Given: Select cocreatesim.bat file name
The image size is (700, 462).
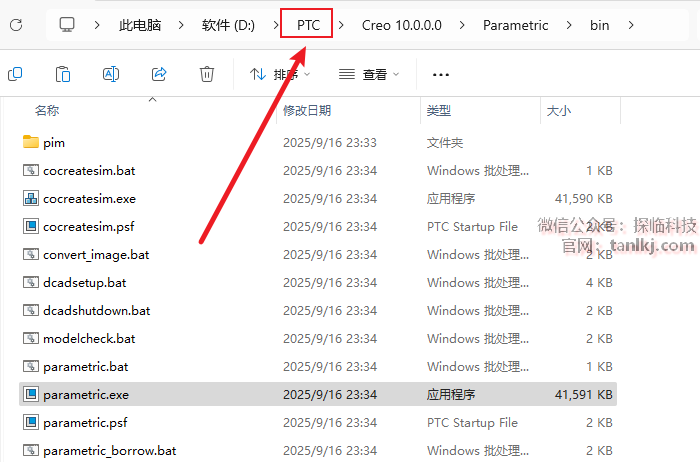Looking at the screenshot, I should coord(89,171).
